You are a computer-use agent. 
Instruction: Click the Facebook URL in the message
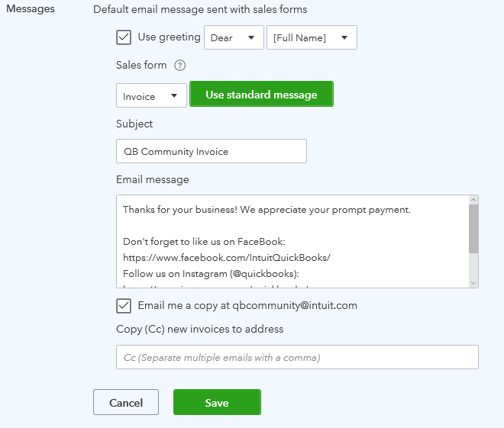point(226,258)
